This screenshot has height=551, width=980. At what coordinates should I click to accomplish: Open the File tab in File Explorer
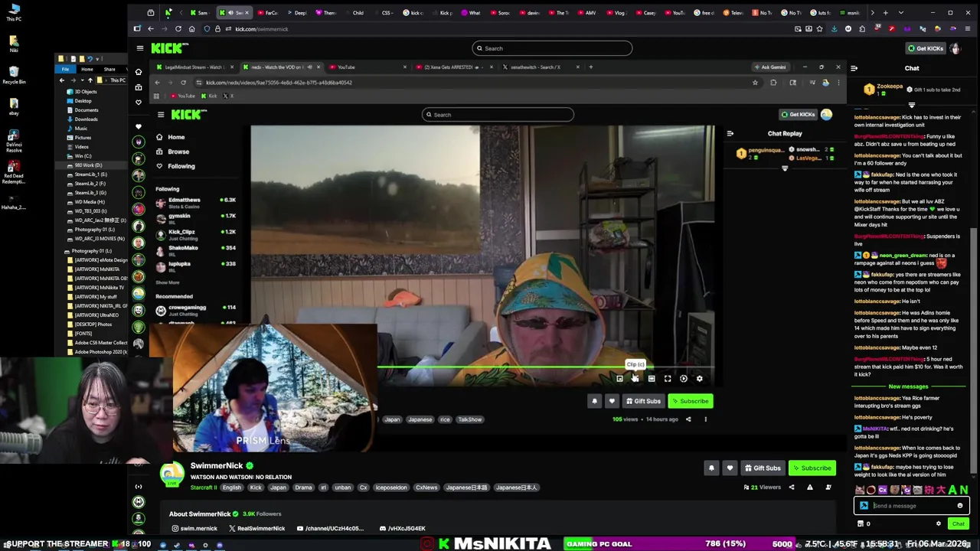point(65,70)
